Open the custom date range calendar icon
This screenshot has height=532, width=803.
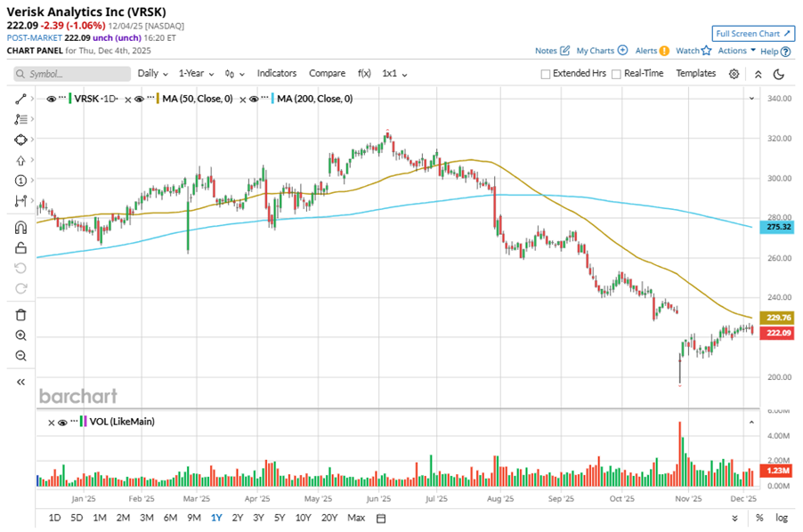pyautogui.click(x=381, y=518)
